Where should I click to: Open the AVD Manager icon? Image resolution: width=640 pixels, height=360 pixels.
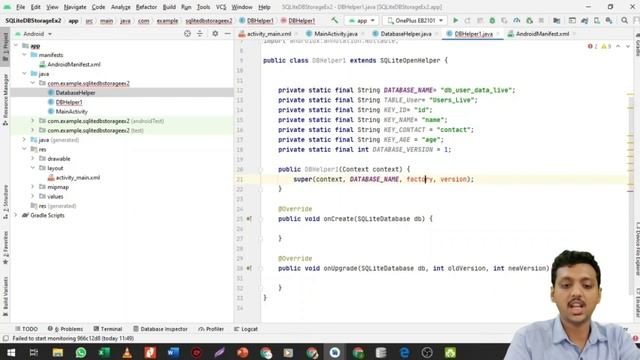click(597, 20)
